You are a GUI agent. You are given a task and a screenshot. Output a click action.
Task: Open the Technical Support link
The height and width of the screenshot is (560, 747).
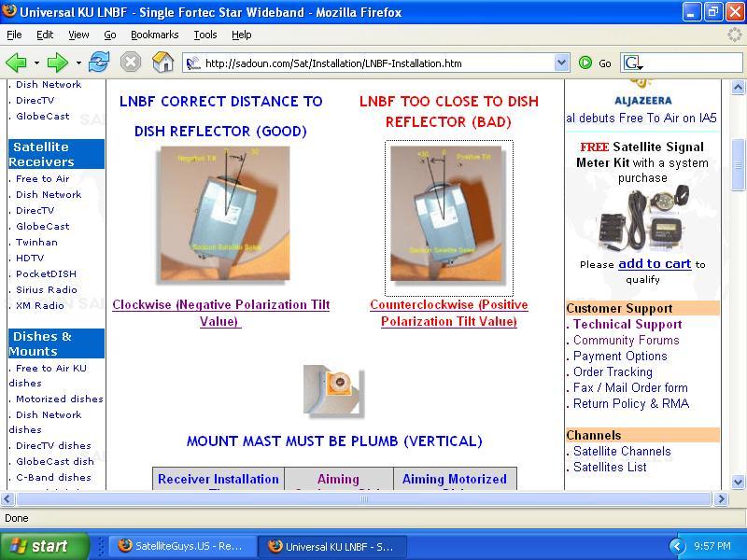[627, 324]
